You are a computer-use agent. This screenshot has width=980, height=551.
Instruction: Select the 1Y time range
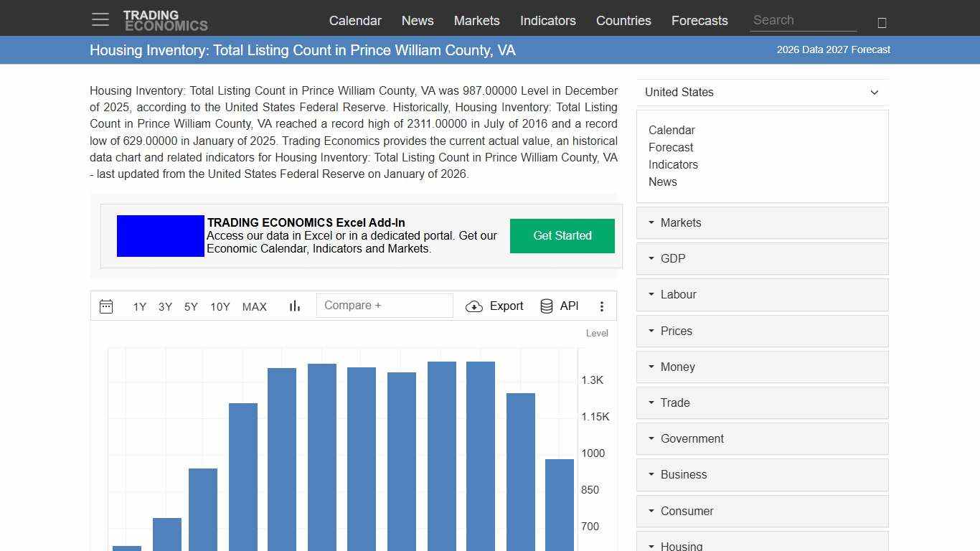(x=140, y=306)
